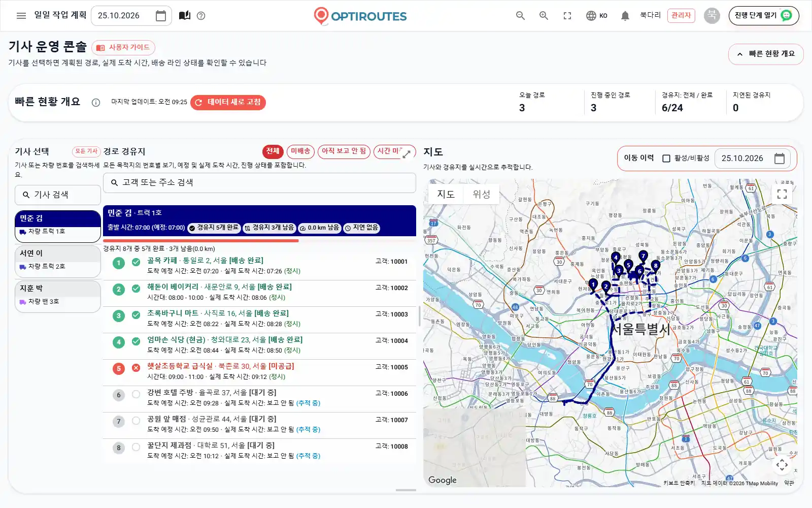Image resolution: width=812 pixels, height=508 pixels.
Task: Click the search magnifier icon in the header
Action: pyautogui.click(x=520, y=16)
